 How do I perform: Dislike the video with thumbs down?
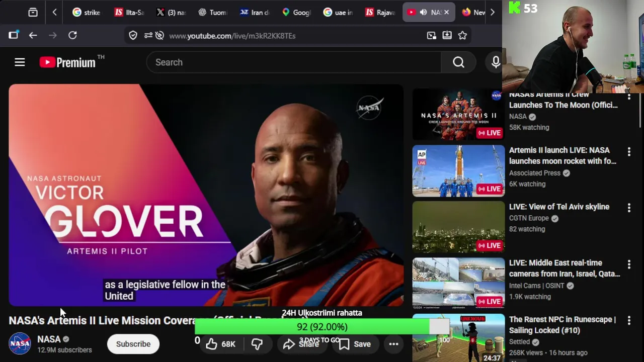[257, 344]
